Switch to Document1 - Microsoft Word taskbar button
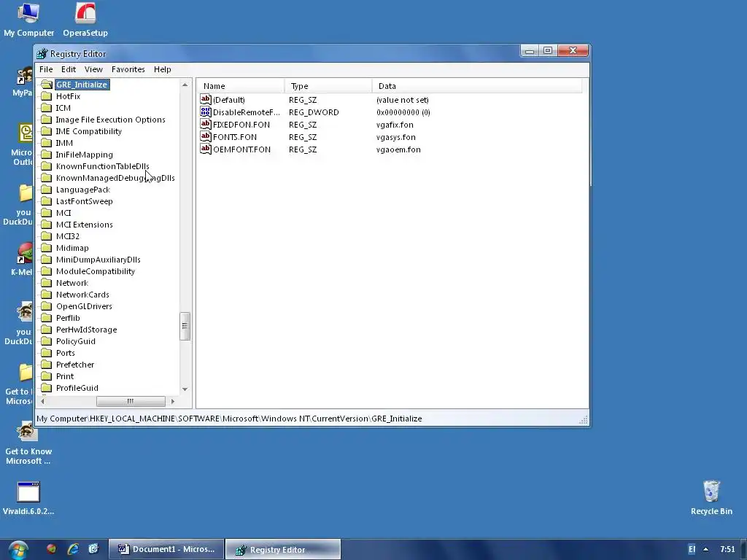The image size is (747, 560). pos(166,549)
